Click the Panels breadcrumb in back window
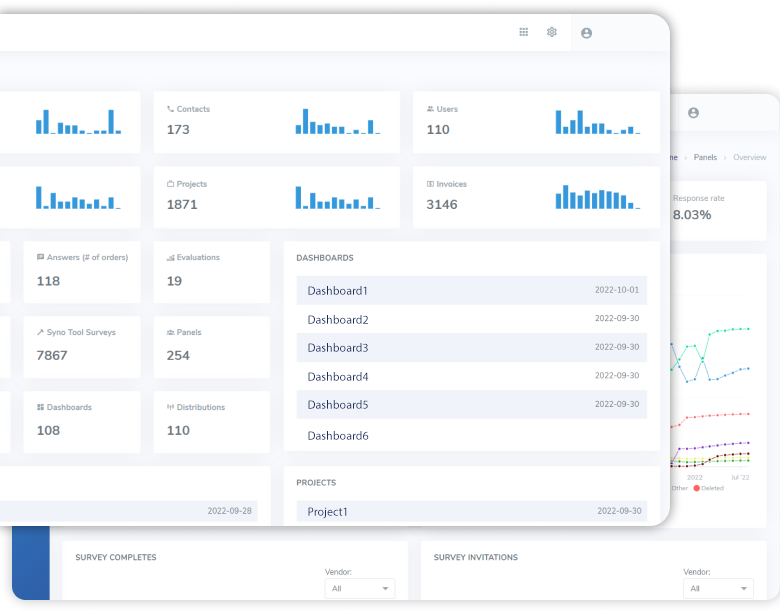Viewport: 780px width, 614px height. click(705, 157)
